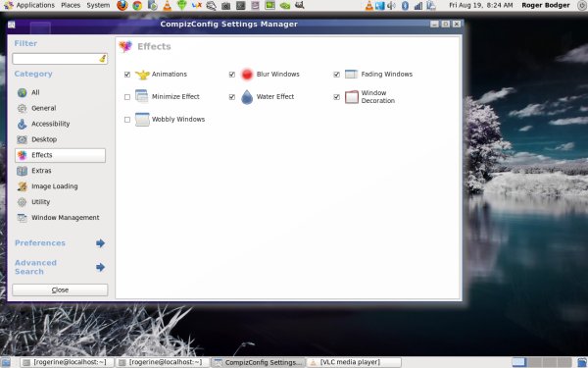
Task: Select the Image Loading category
Action: 60,186
